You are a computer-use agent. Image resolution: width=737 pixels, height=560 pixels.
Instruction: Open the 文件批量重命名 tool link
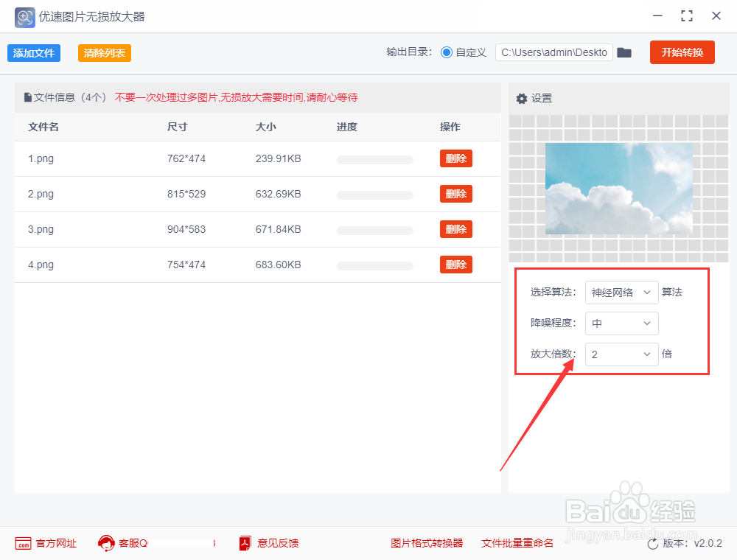coord(517,543)
